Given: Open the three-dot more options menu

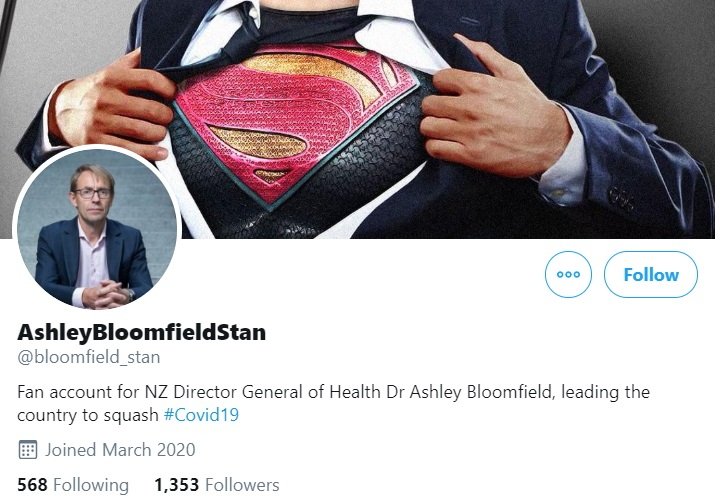Looking at the screenshot, I should (x=568, y=275).
